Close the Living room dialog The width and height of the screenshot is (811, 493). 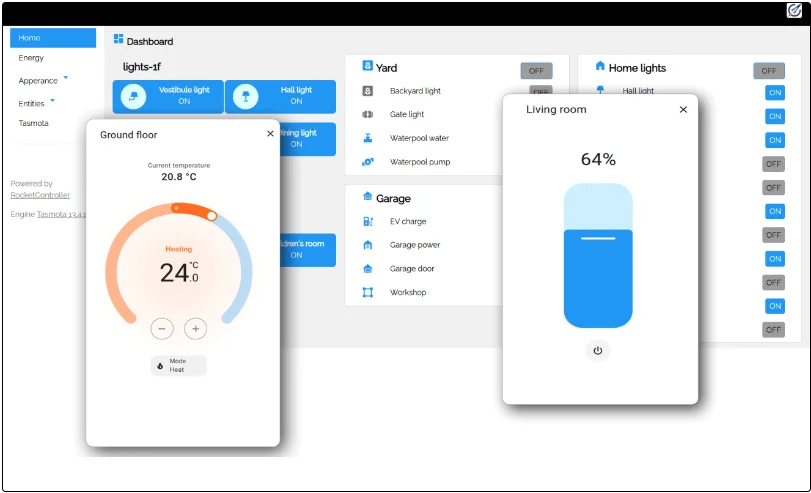(683, 110)
